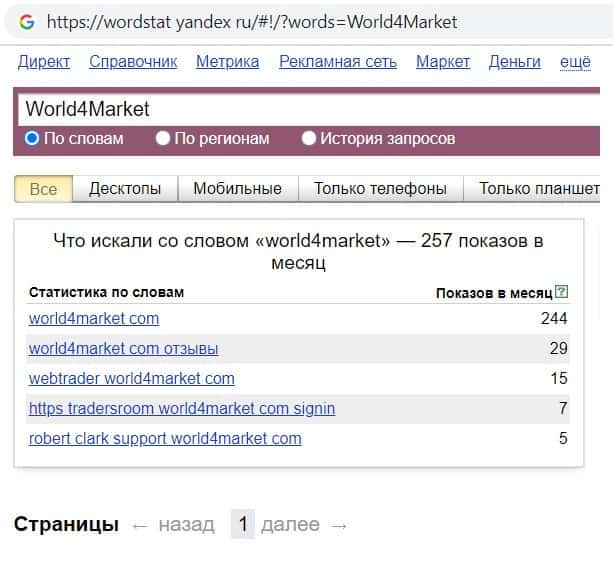Expand the 'ещё' services menu
Viewport: 613px width, 570px height.
pos(575,62)
